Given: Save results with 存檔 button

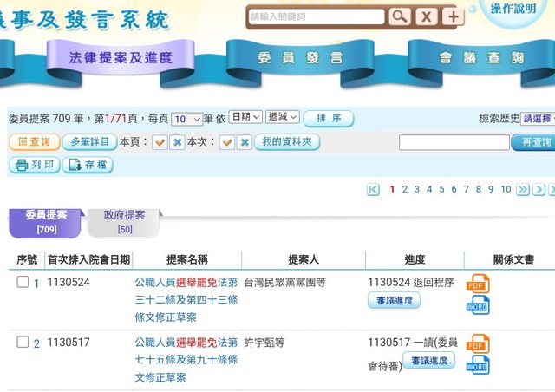Looking at the screenshot, I should click(88, 165).
